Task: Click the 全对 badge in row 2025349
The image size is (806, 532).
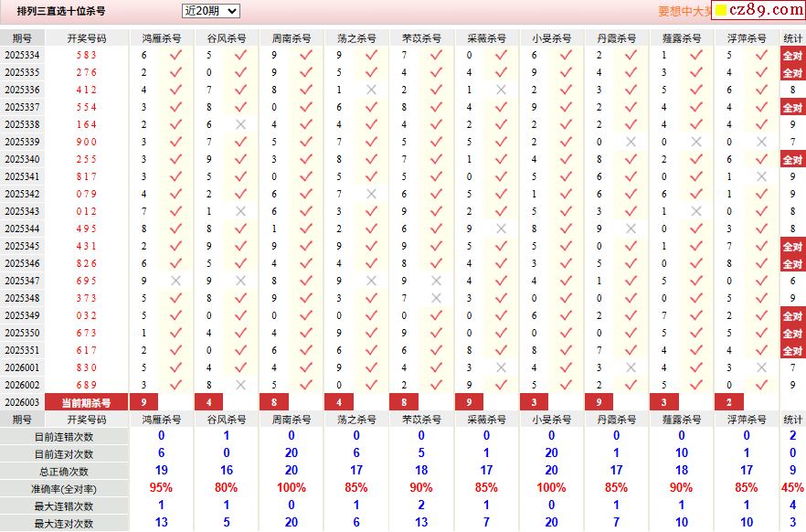Action: point(792,315)
